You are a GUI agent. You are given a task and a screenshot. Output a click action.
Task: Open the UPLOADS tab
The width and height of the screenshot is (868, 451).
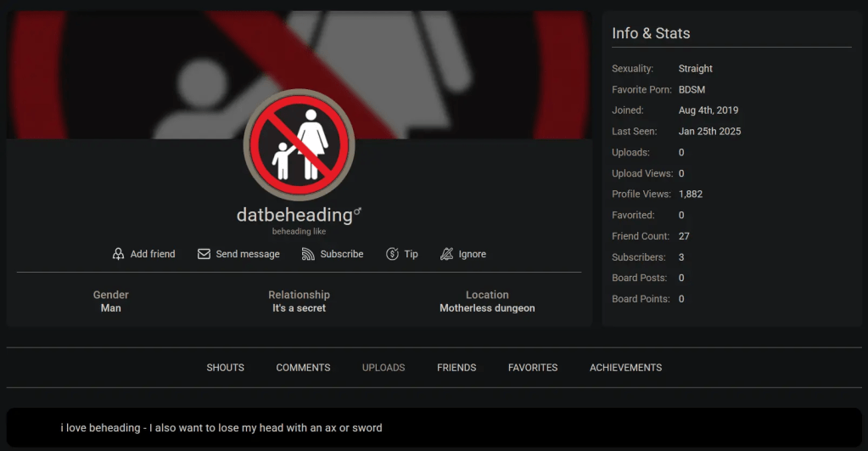pyautogui.click(x=383, y=367)
